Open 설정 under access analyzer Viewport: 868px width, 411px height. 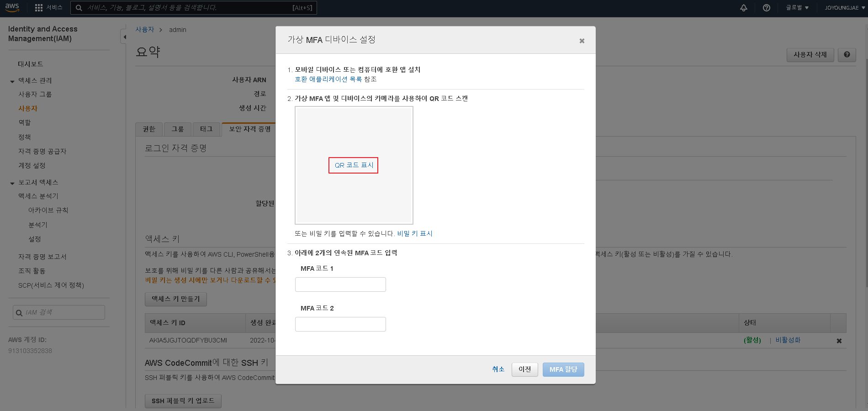pos(35,239)
